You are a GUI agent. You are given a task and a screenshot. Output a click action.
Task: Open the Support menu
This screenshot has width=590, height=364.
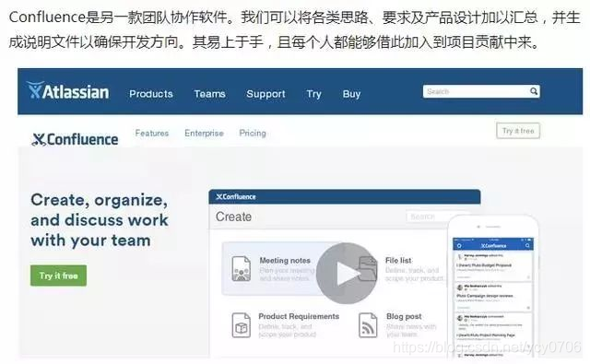point(265,94)
